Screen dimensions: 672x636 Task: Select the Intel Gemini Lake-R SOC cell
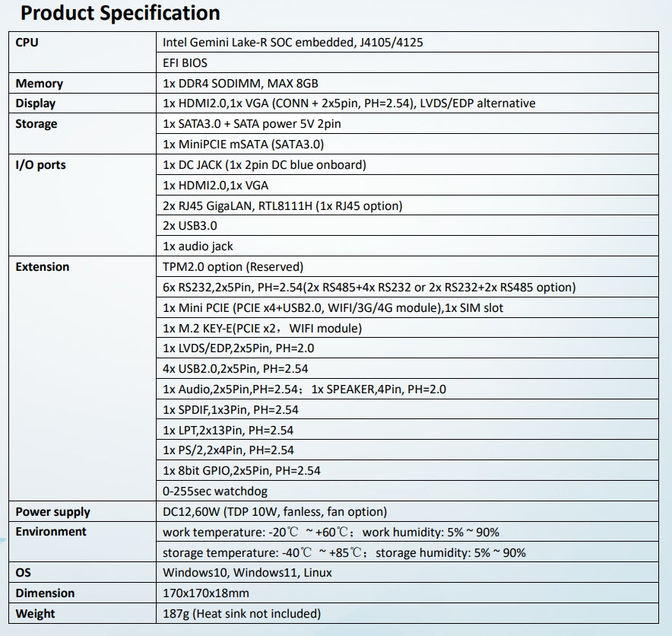(293, 43)
